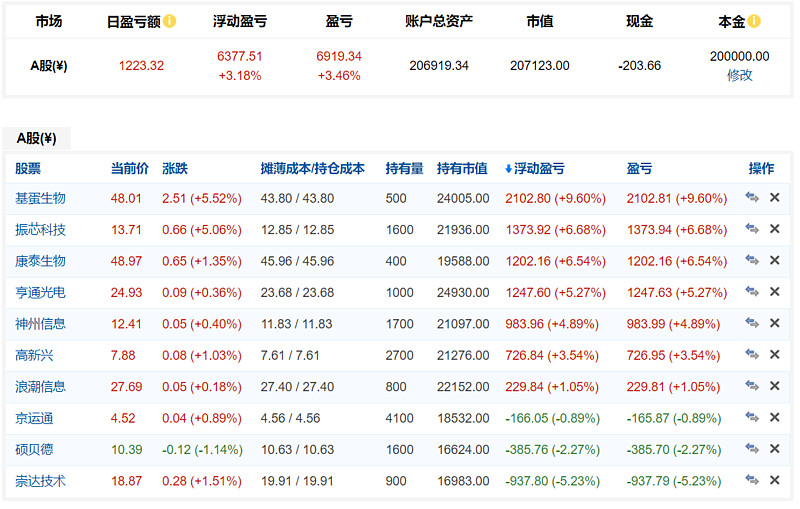Click daily profit value 1223.32
Image resolution: width=800 pixels, height=509 pixels.
click(141, 66)
